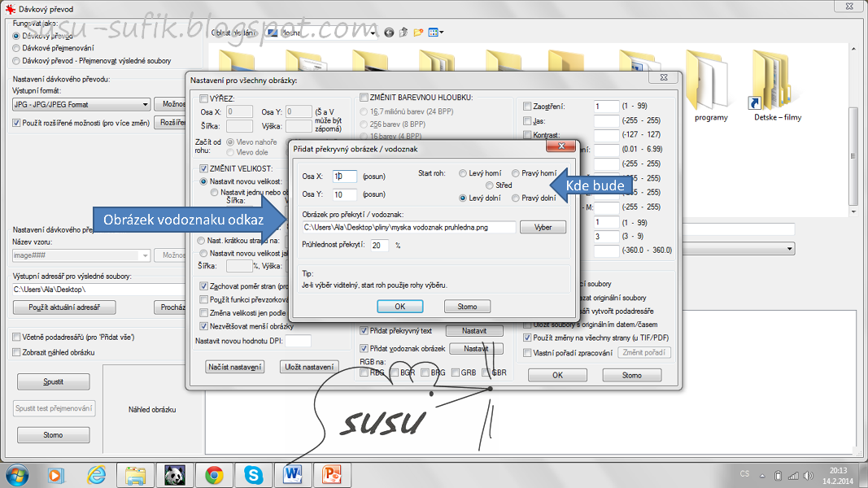Toggle 'Zachovat poměr stran' checkbox

pyautogui.click(x=203, y=286)
